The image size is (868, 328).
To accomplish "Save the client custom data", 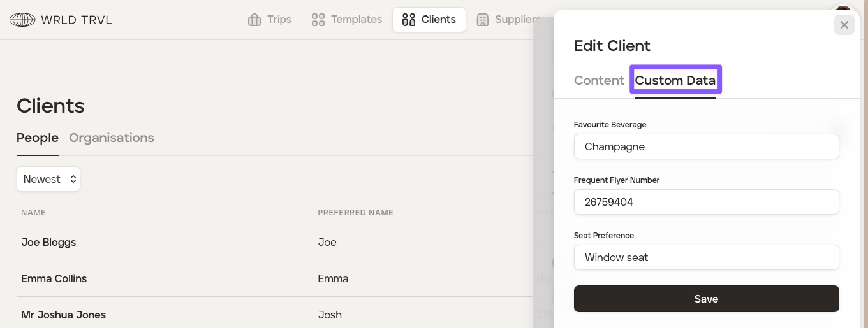I will coord(706,299).
